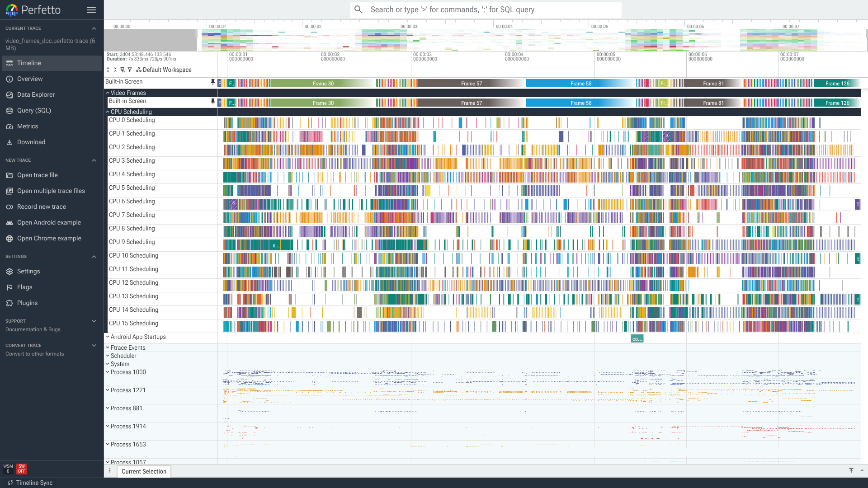Expand all track groups icon
Image resolution: width=868 pixels, height=488 pixels.
pyautogui.click(x=108, y=70)
